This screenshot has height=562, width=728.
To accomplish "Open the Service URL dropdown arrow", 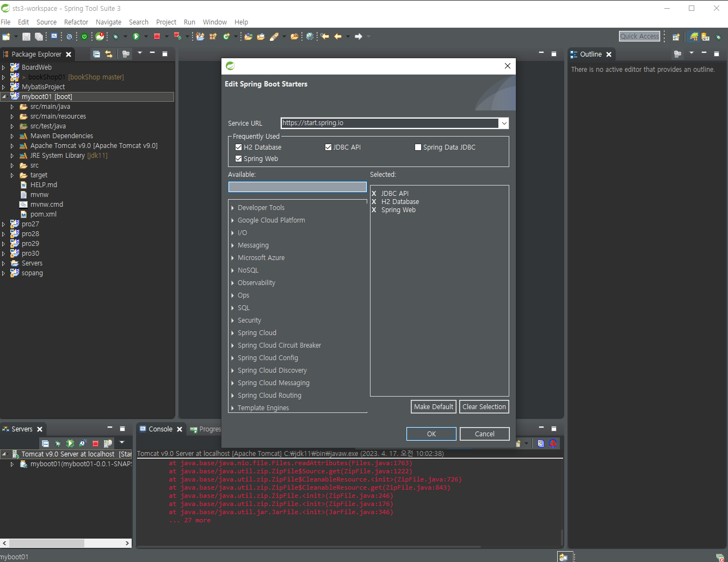I will point(504,123).
